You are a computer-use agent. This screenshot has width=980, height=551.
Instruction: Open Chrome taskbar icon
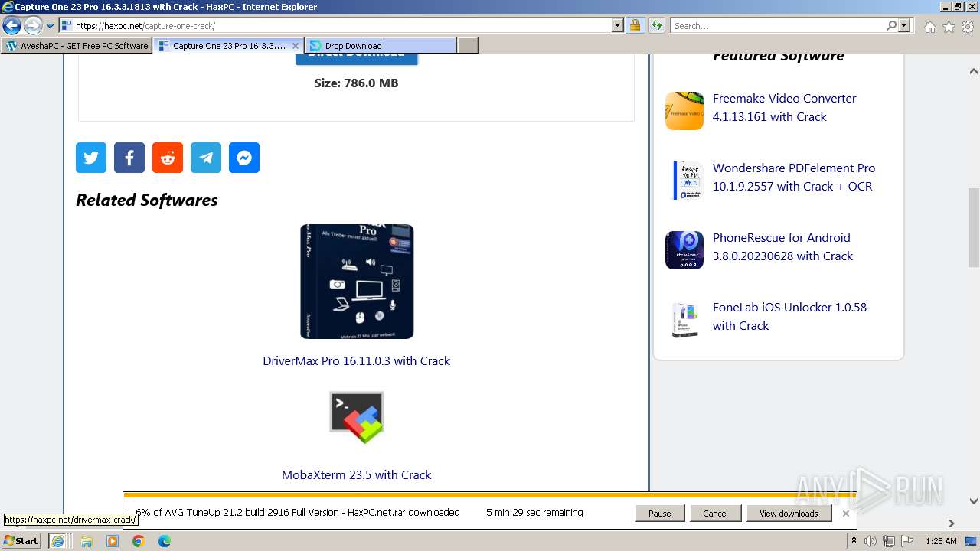click(x=139, y=541)
